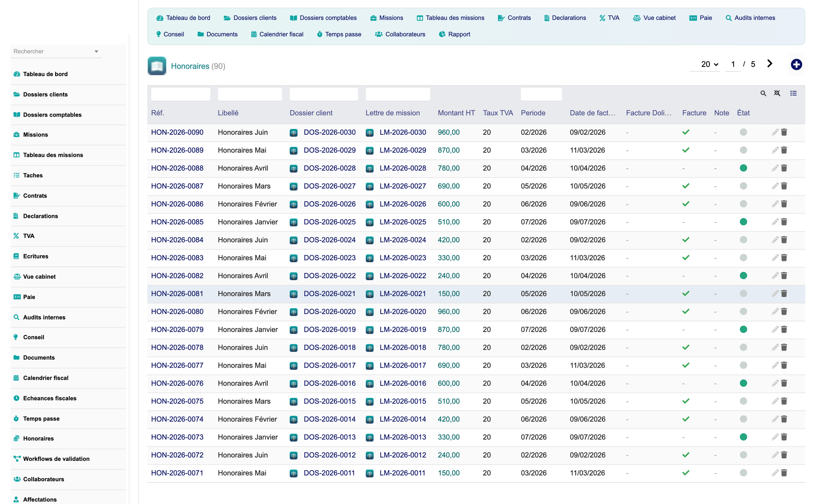Click the Vue cabinet scales icon in sidebar
The width and height of the screenshot is (814, 504).
(17, 276)
